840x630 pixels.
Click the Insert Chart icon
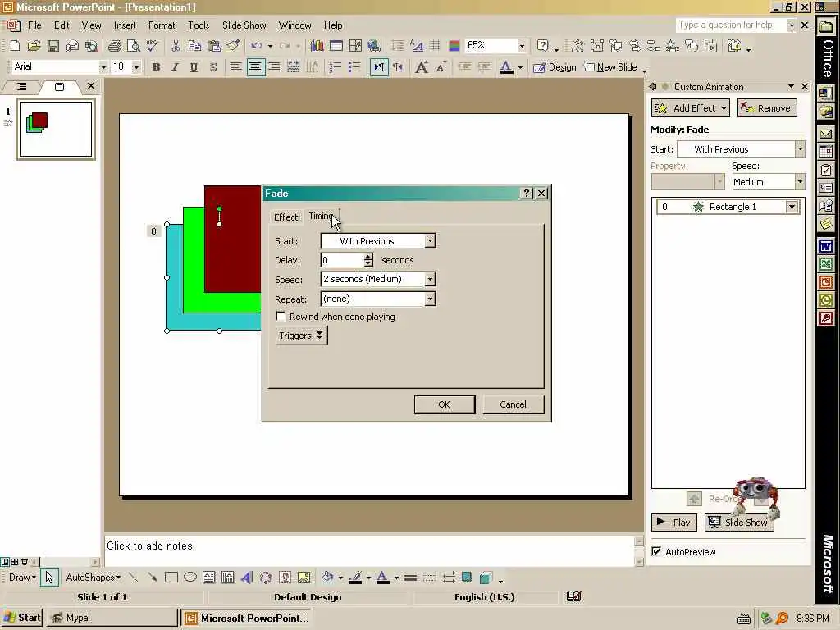(x=317, y=46)
